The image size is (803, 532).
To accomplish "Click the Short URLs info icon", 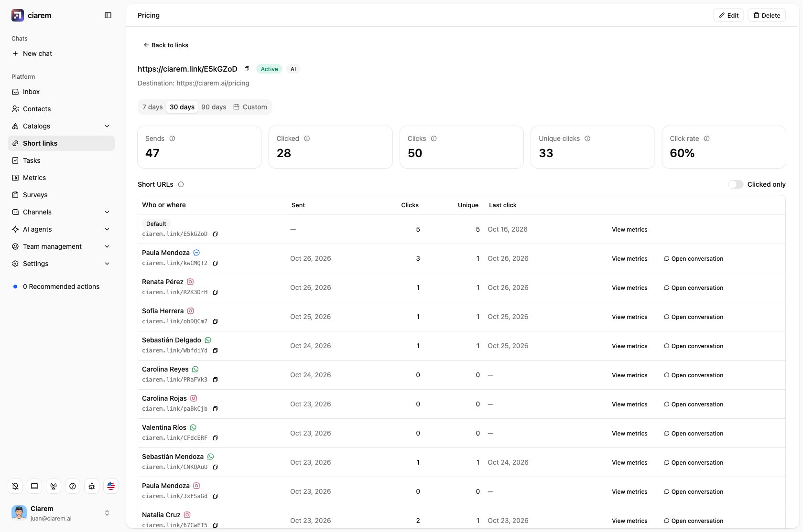I will click(181, 184).
